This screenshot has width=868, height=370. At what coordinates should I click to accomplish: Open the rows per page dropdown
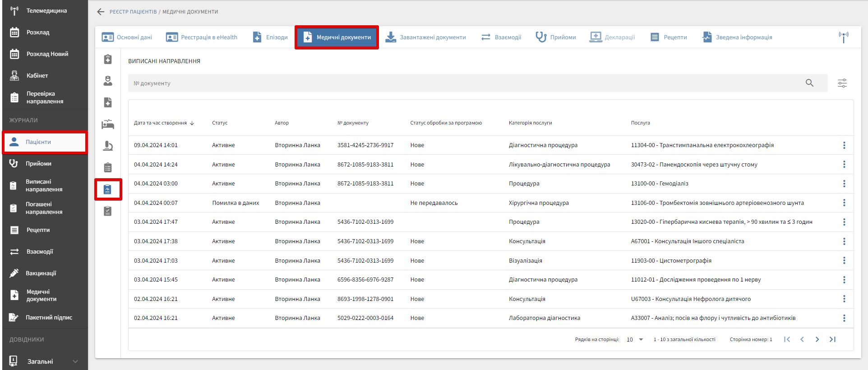click(635, 339)
